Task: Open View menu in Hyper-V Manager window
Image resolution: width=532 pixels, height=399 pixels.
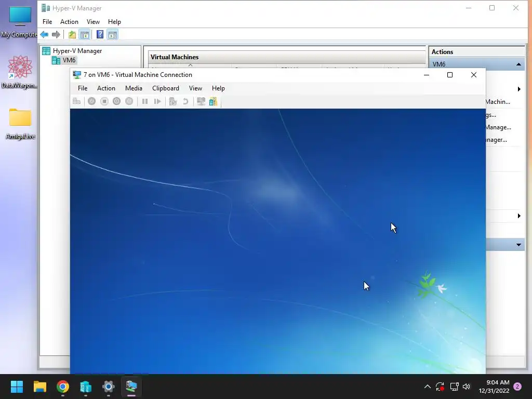Action: 93,22
